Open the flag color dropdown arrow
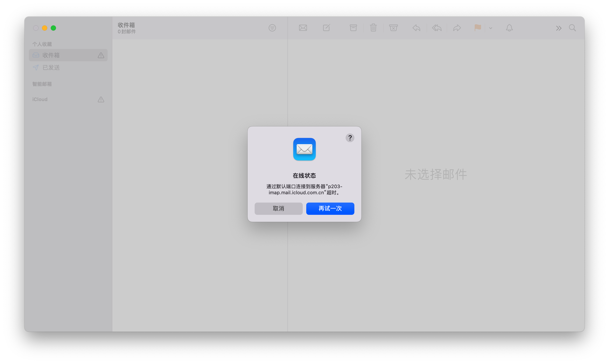This screenshot has width=609, height=364. (490, 28)
